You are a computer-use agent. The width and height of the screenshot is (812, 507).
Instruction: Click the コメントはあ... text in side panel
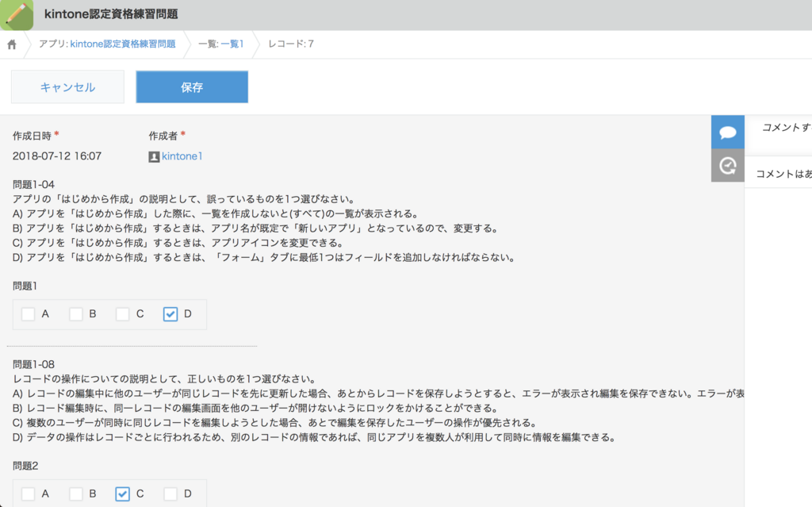click(783, 175)
